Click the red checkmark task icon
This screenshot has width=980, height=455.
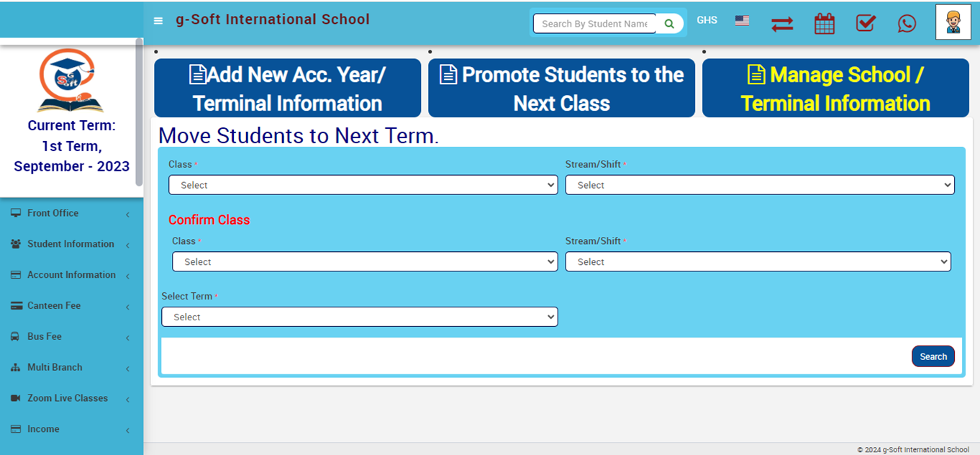click(866, 24)
